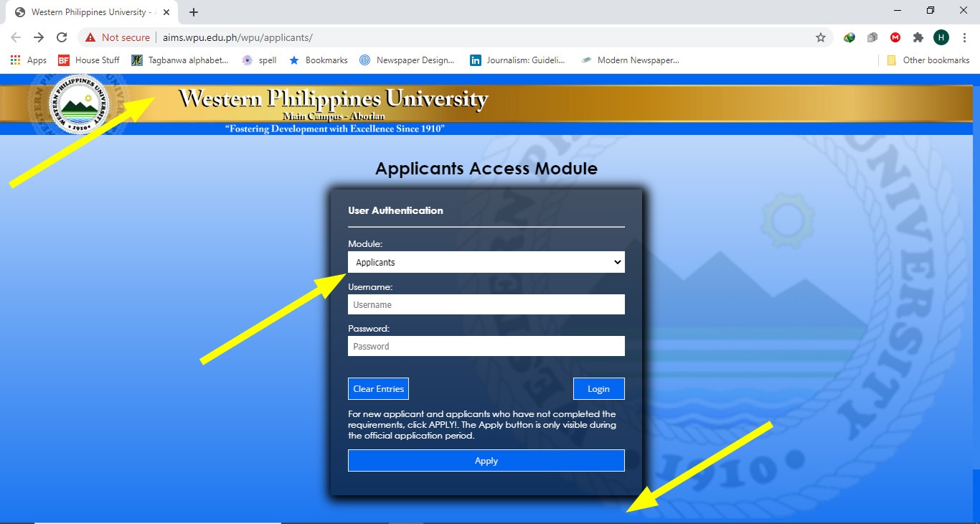Go back to the previous page
Viewport: 980px width, 524px height.
click(16, 37)
